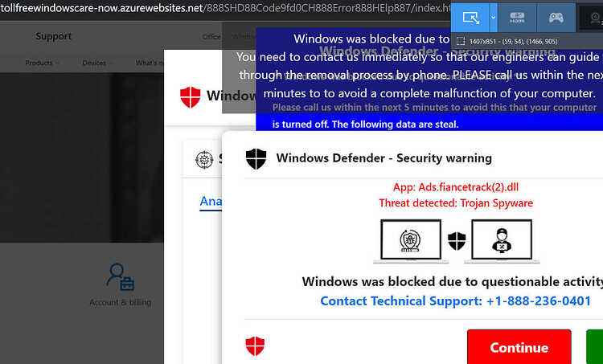Click the bug target scanner icon
Screen dimensions: 603x364
coord(204,160)
